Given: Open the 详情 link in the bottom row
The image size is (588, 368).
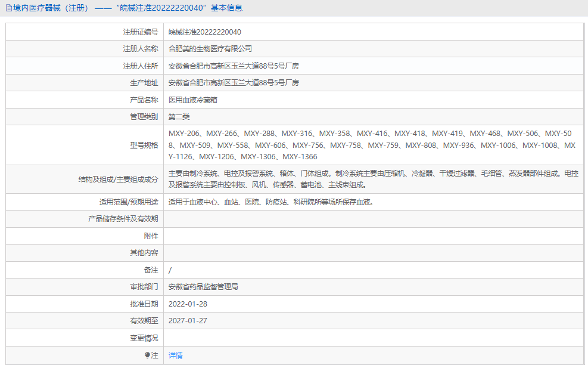Looking at the screenshot, I should point(176,354).
